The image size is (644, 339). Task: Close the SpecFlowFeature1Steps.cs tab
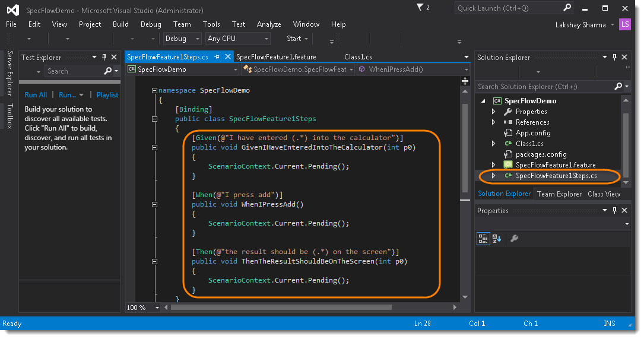(227, 57)
